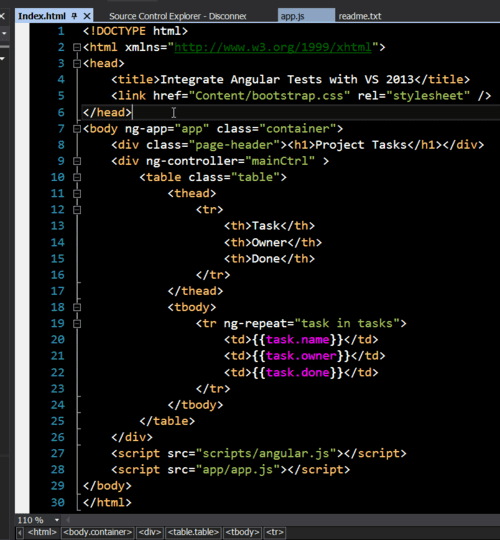Click line number 1 in the margin

(61, 31)
